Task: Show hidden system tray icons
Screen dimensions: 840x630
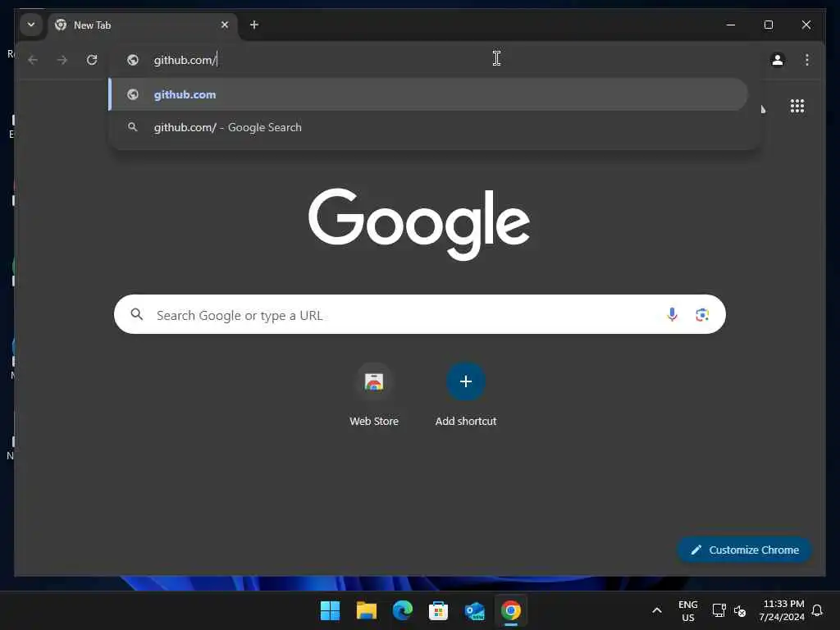Action: click(657, 610)
